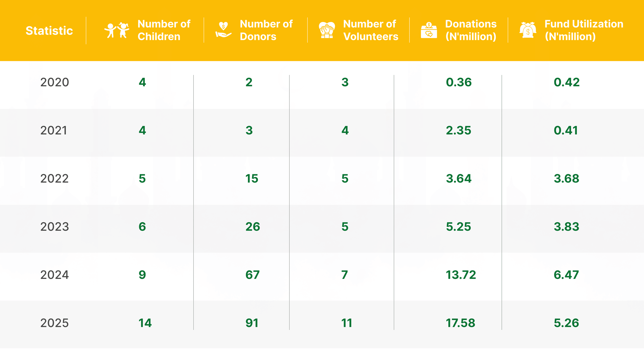Click the raised hands volunteers icon

click(327, 30)
